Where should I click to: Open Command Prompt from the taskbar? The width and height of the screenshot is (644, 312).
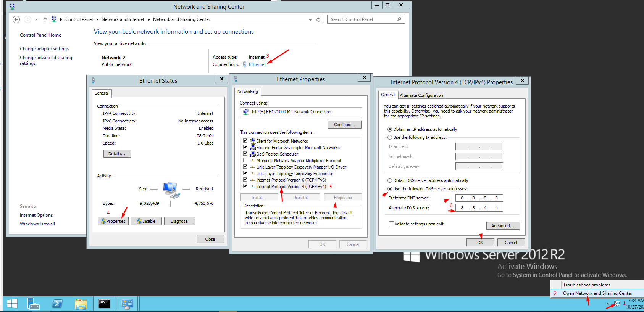point(104,304)
